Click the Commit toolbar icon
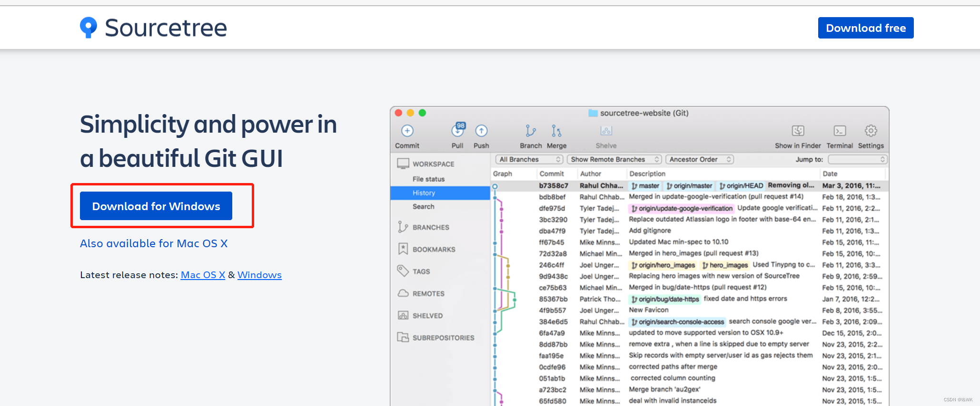The image size is (980, 406). [x=407, y=131]
